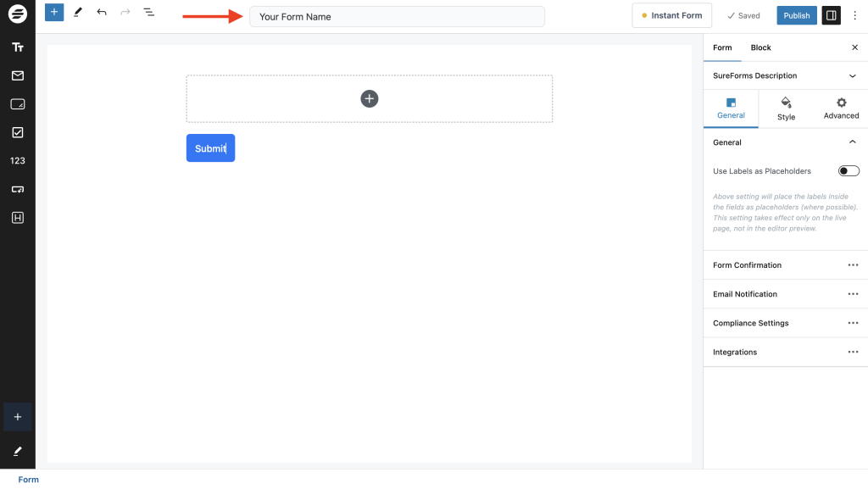Screen dimensions: 868x489
Task: Click the blue Submit button on the canvas
Action: pyautogui.click(x=210, y=147)
